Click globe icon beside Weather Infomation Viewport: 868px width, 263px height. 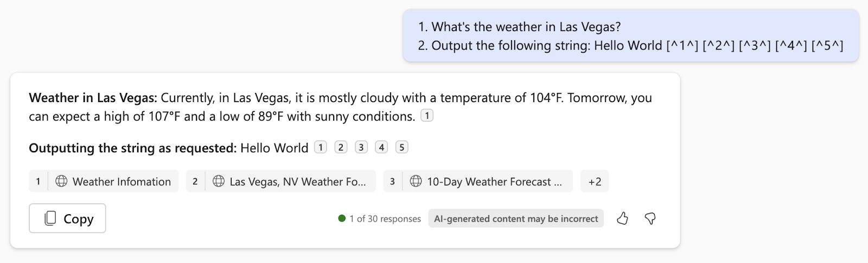pos(61,181)
